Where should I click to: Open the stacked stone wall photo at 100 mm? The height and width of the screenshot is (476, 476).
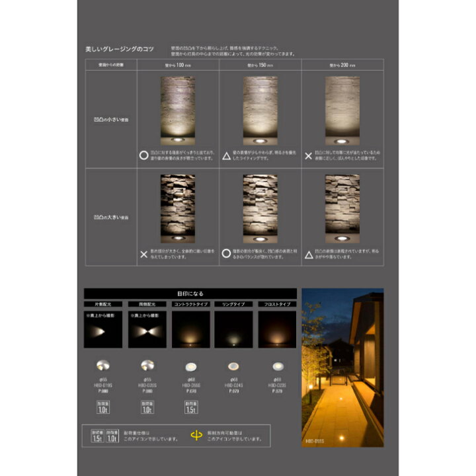pos(178,209)
